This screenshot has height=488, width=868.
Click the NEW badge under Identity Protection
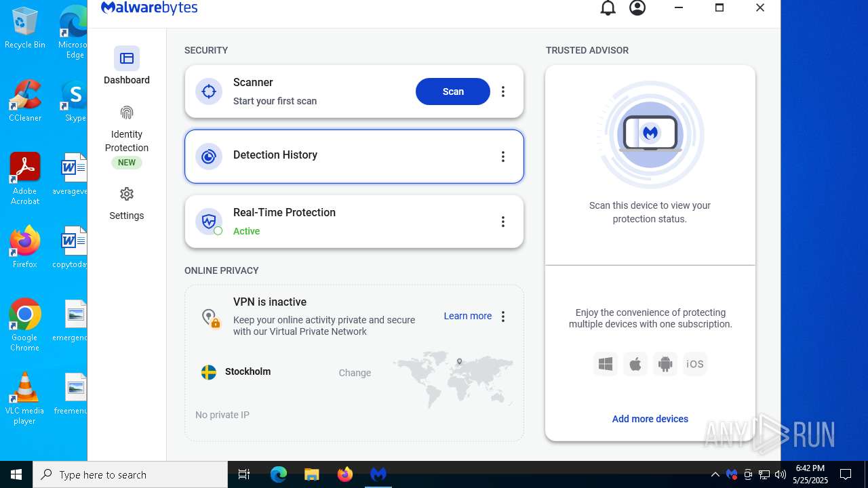coord(127,163)
